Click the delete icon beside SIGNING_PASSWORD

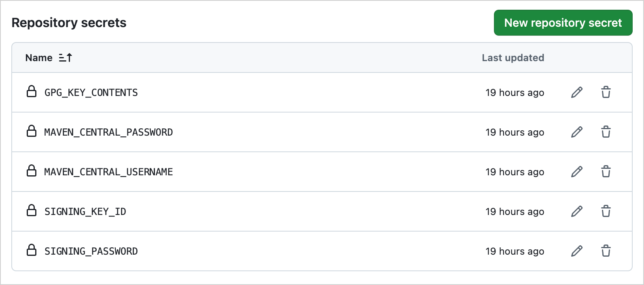point(606,251)
